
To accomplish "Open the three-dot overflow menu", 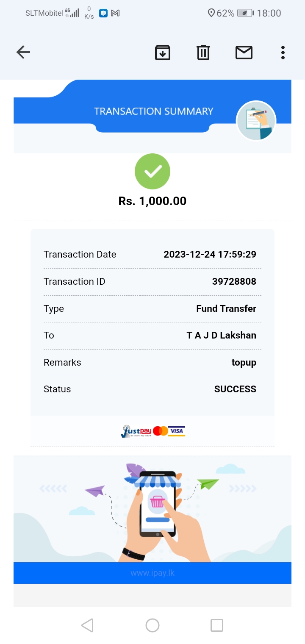I will tap(283, 53).
